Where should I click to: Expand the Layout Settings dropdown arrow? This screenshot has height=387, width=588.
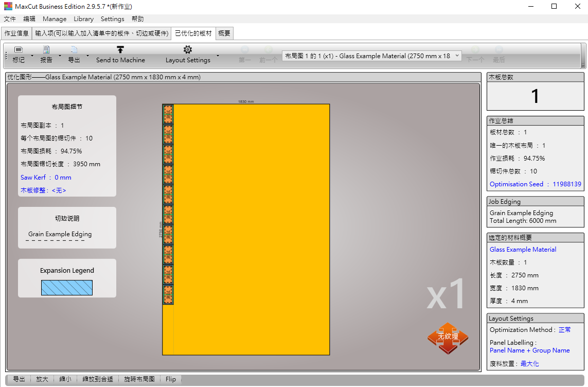coord(218,56)
